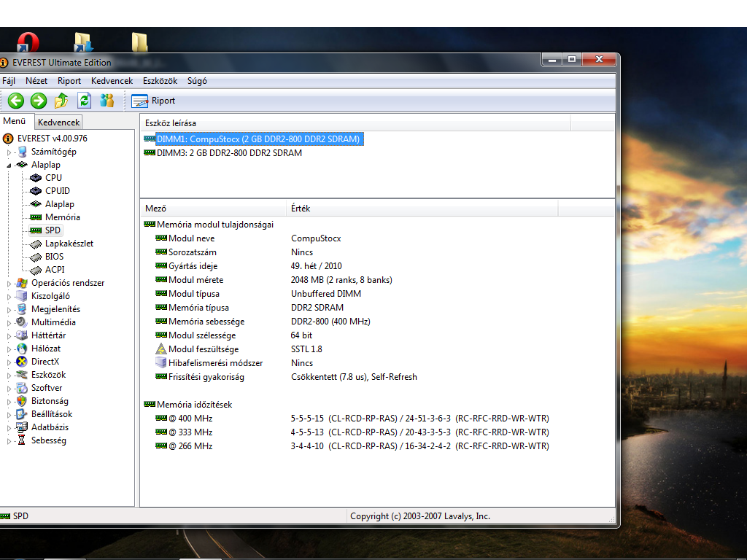Click the Multimédia speaker icon

tap(22, 322)
